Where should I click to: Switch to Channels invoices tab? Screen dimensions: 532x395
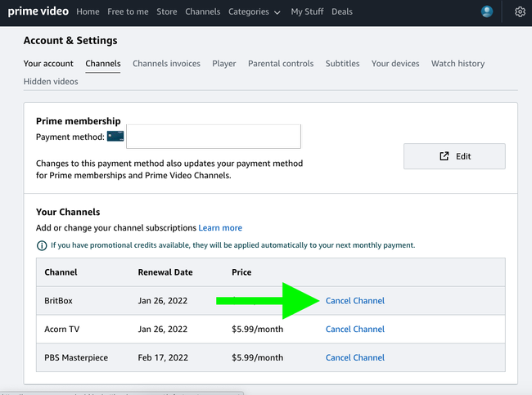click(x=166, y=64)
